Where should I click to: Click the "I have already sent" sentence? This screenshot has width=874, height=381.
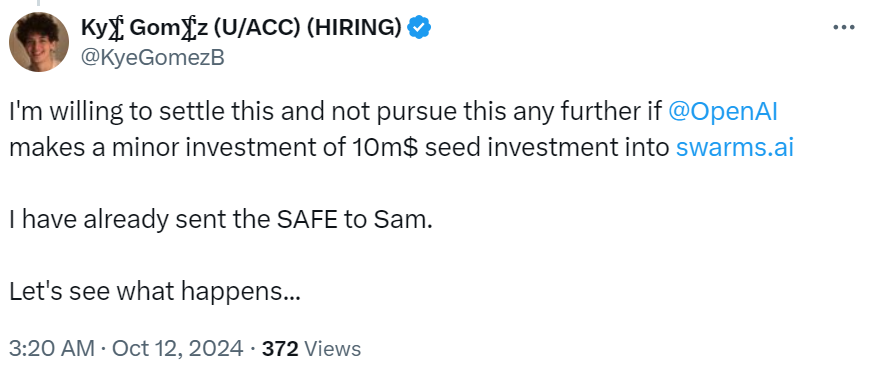tap(221, 221)
